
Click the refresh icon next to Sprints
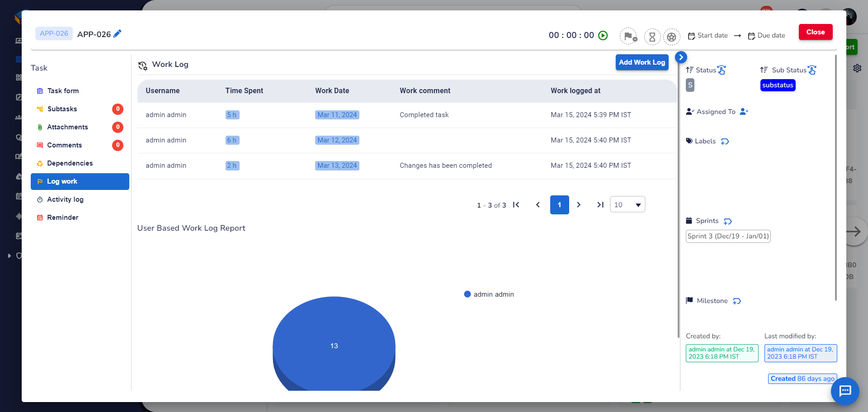pos(728,222)
